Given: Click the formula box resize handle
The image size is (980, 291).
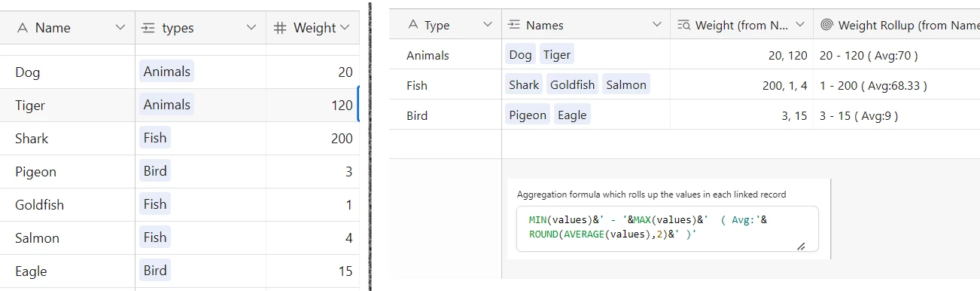Looking at the screenshot, I should pos(801,246).
